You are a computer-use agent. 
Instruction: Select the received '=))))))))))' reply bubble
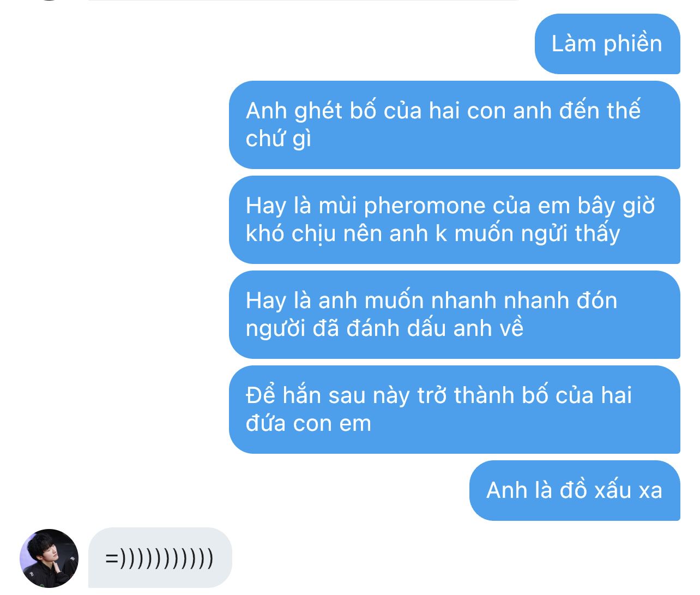160,558
